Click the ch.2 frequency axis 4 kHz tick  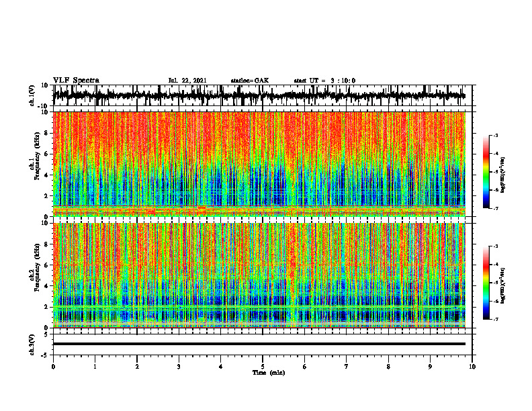[47, 286]
